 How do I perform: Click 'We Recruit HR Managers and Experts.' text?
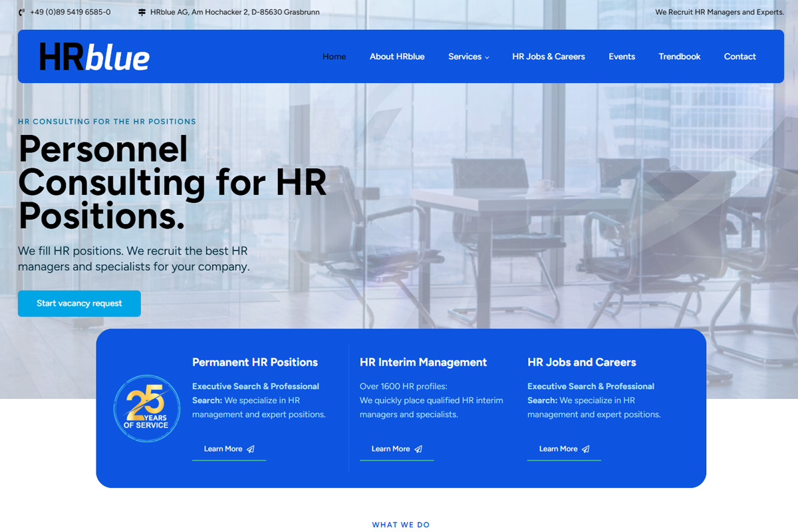pos(720,12)
